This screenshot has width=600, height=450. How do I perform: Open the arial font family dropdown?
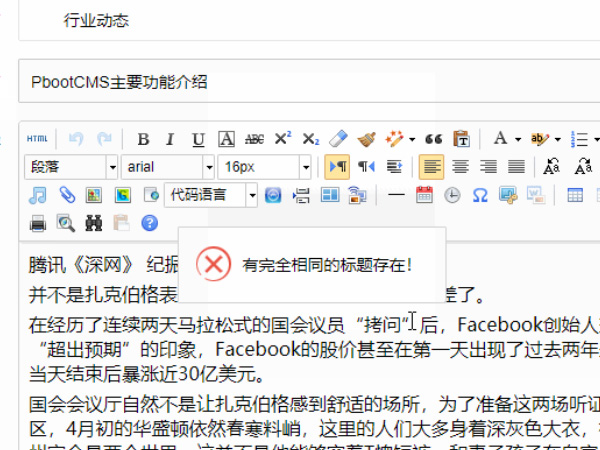tap(168, 167)
